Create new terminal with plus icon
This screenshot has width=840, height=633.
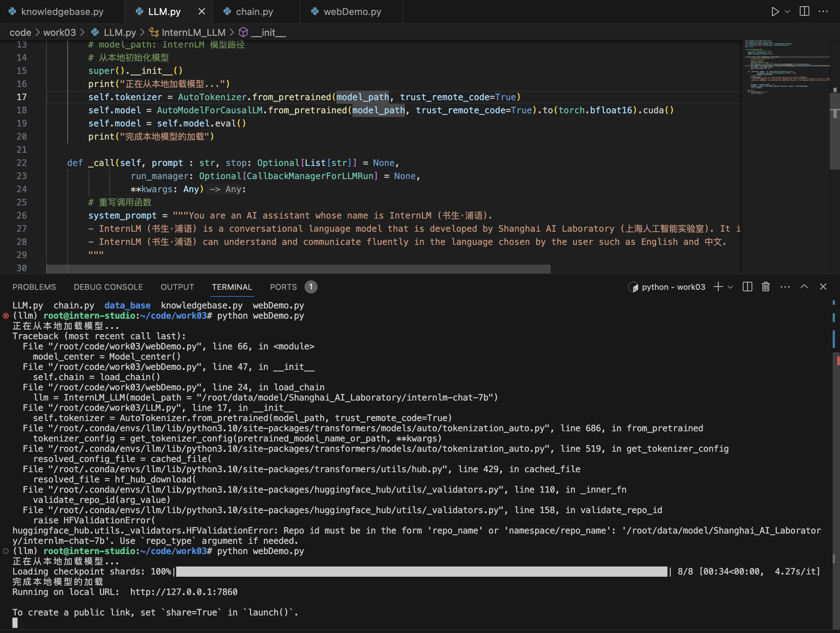click(x=718, y=287)
